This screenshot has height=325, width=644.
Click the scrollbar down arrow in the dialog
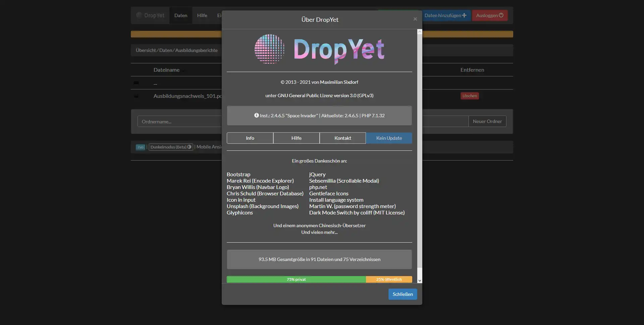click(420, 281)
